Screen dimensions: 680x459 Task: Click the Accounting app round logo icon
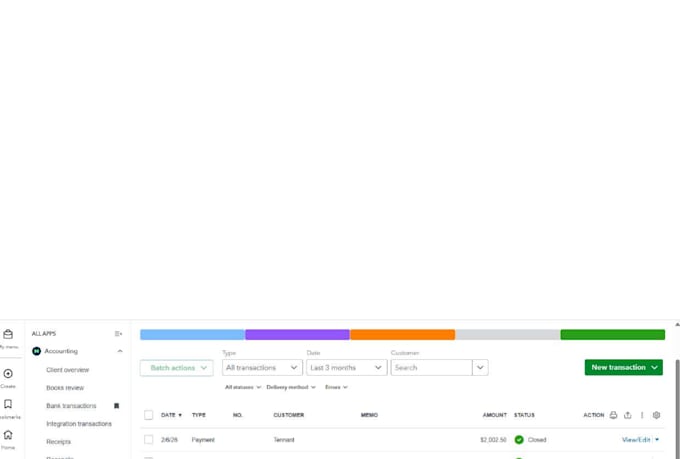[x=36, y=351]
